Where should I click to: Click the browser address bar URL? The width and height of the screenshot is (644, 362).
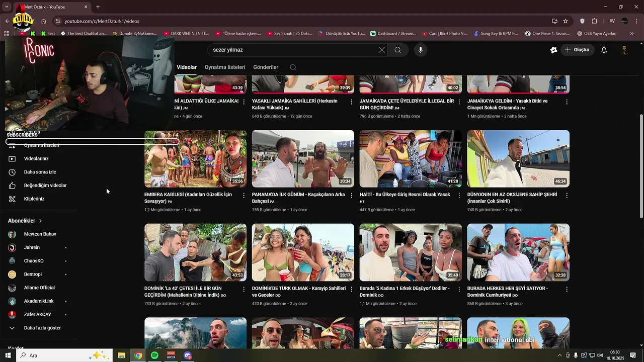pos(102,21)
